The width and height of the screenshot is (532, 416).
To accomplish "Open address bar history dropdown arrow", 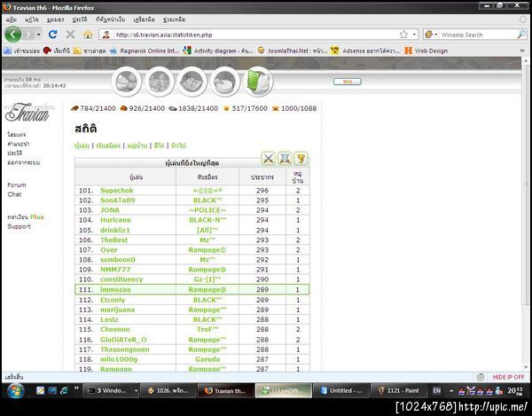I will click(414, 35).
